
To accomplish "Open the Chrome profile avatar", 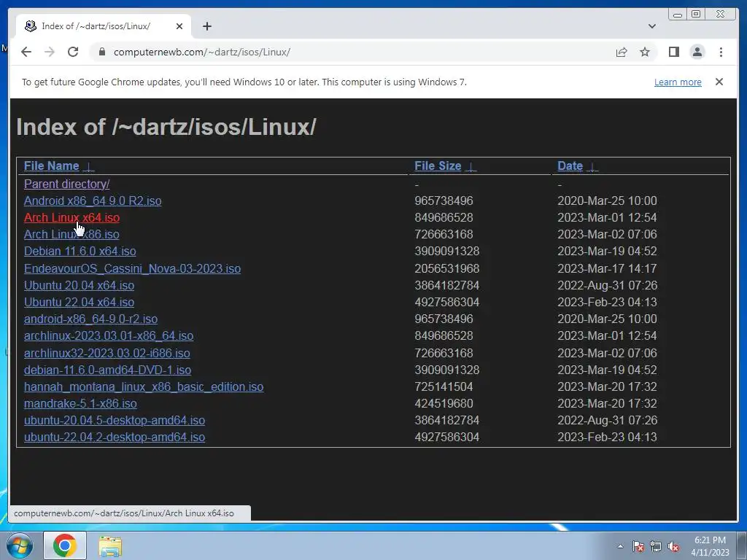I will pos(697,52).
